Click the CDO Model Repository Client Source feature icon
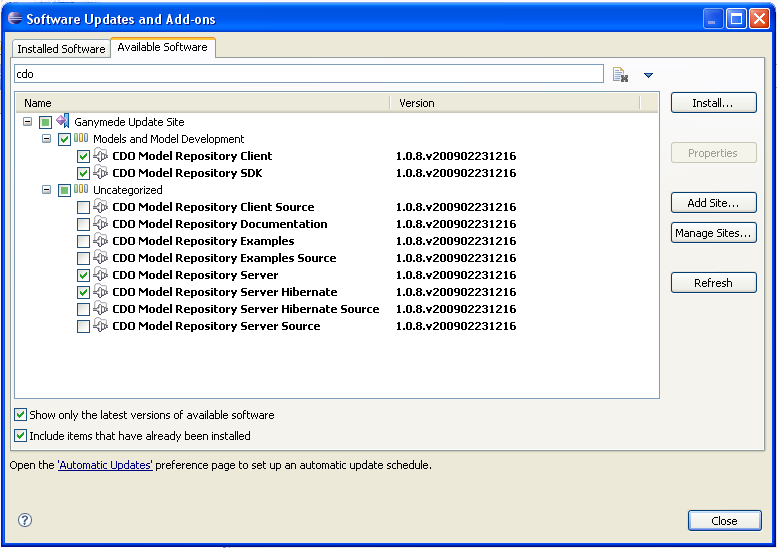 101,206
